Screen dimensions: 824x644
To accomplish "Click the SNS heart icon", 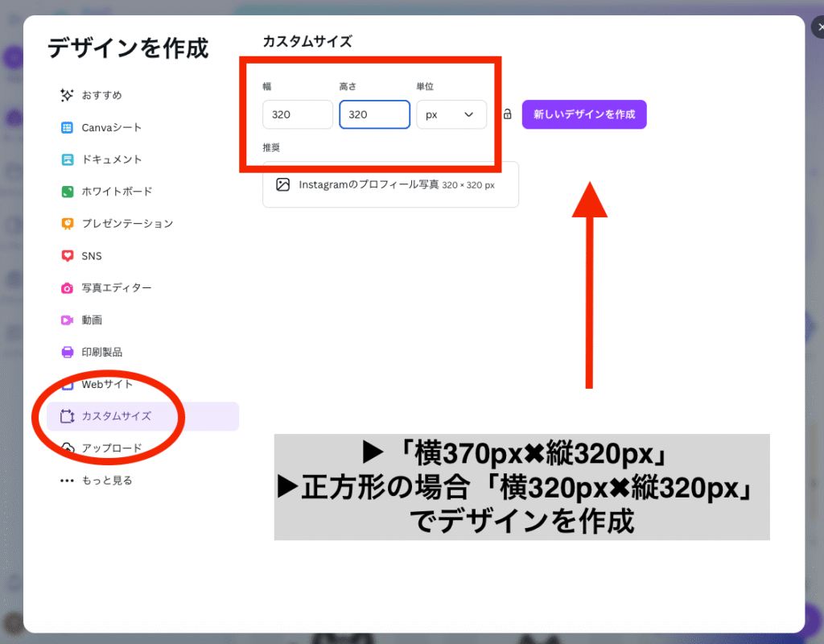I will (x=68, y=256).
